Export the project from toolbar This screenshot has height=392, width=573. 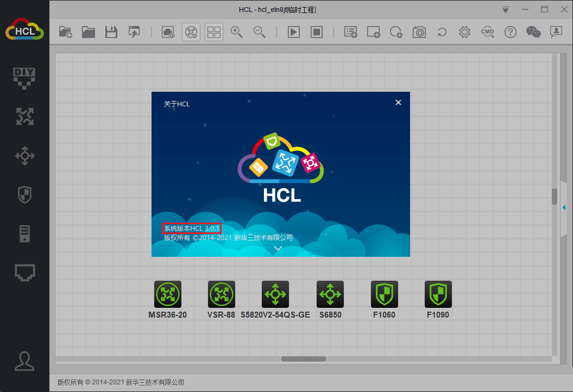pyautogui.click(x=134, y=32)
